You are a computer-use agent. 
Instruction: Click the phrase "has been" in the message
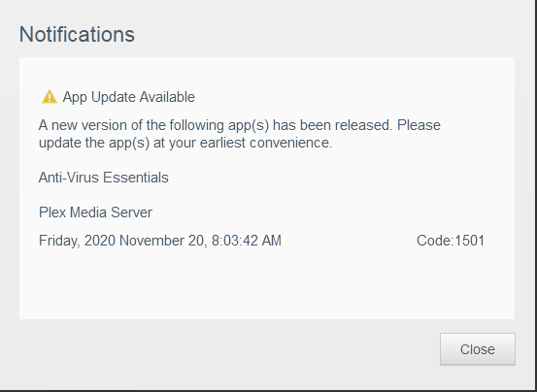coord(302,125)
